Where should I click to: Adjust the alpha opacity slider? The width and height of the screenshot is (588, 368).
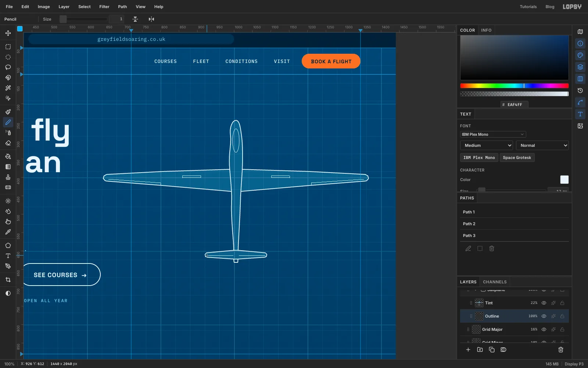coord(514,94)
